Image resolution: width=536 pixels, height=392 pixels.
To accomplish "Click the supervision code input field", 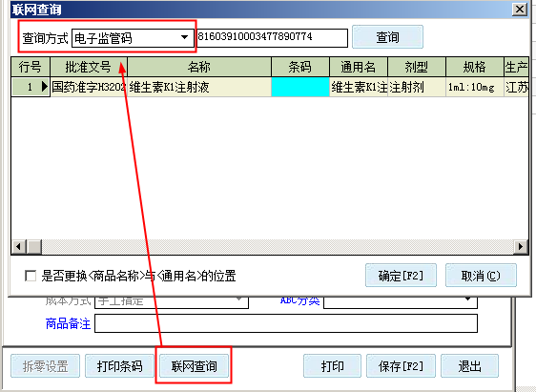I will tap(272, 37).
